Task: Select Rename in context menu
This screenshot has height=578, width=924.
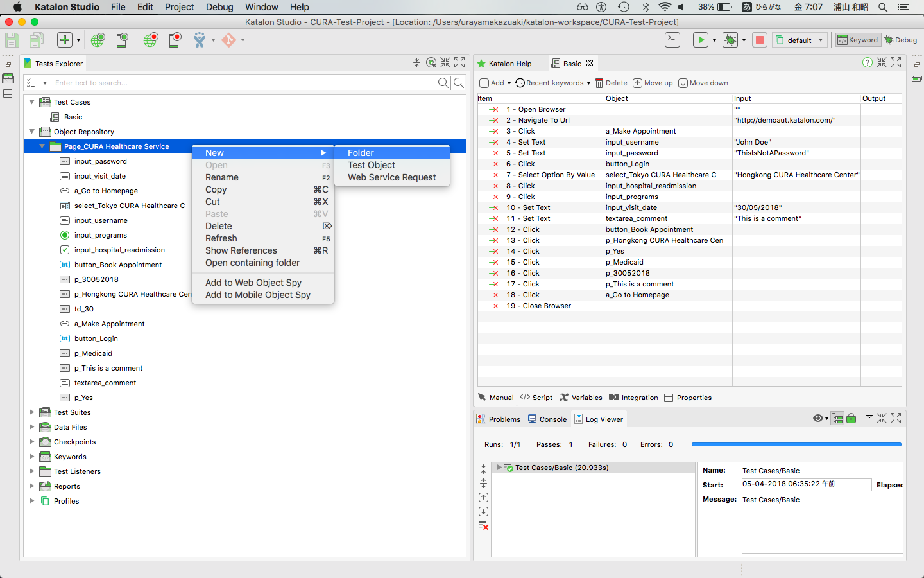Action: pos(263,177)
